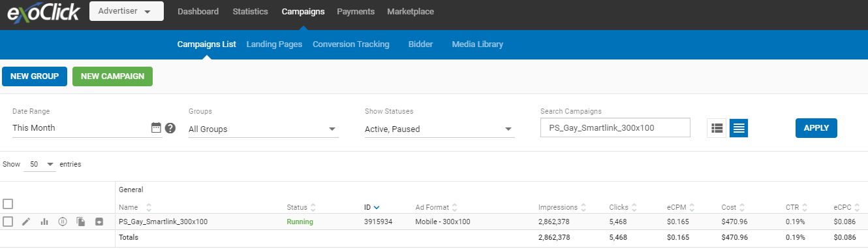868x249 pixels.
Task: Select the compact rows view icon
Action: tap(739, 128)
